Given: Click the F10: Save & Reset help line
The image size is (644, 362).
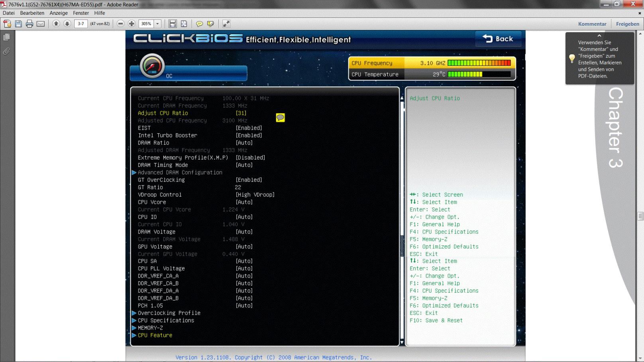Looking at the screenshot, I should click(x=436, y=321).
